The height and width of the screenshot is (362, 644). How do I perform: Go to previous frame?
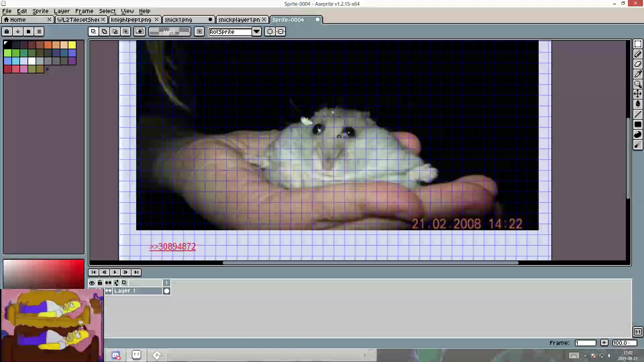[x=104, y=272]
